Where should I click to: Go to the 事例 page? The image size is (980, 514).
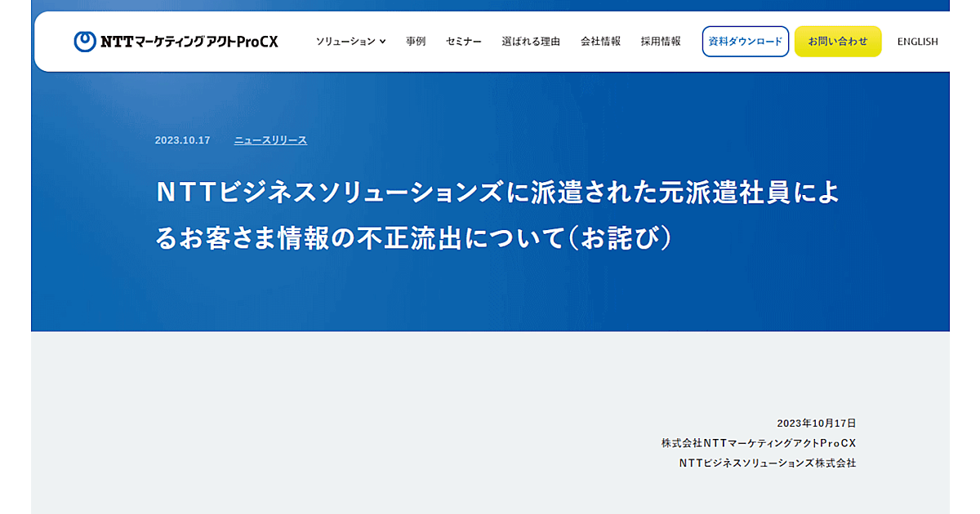pyautogui.click(x=416, y=42)
